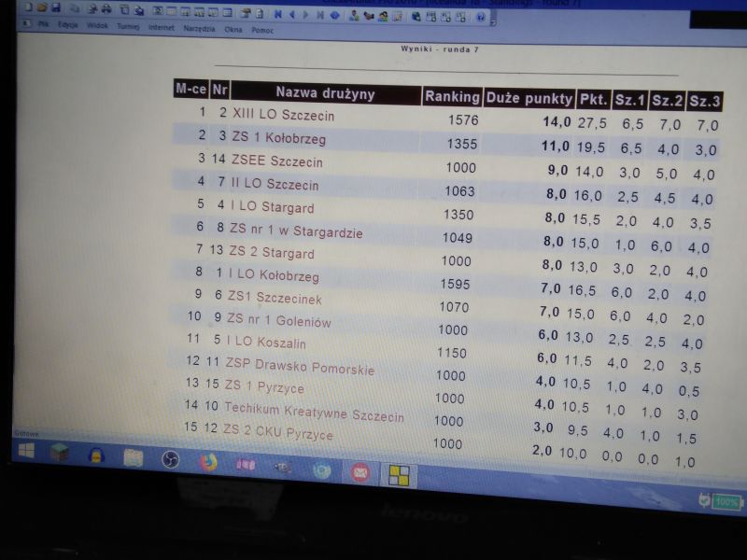Viewport: 747px width, 560px height.
Task: Click the battery 100% tray indicator
Action: [726, 501]
